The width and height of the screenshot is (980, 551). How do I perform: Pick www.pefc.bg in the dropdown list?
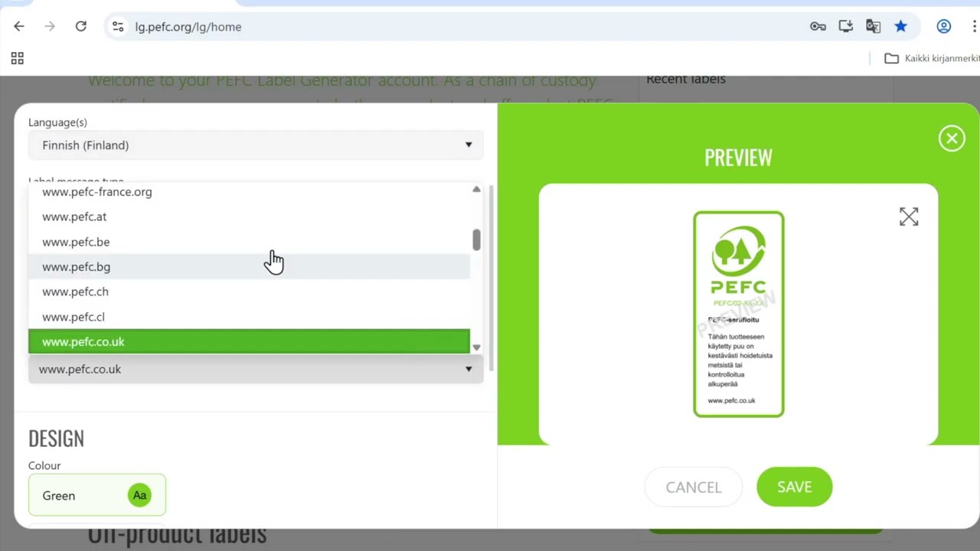tap(249, 266)
